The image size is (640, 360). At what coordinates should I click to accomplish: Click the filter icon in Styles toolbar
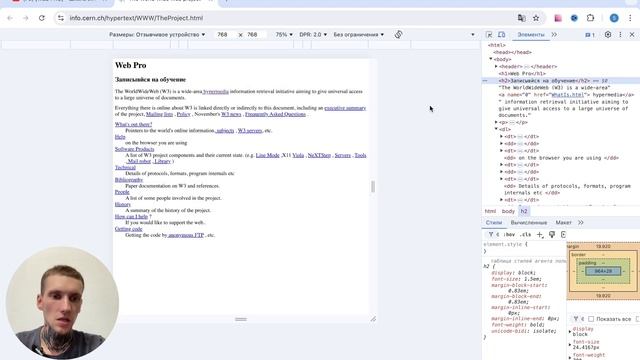tap(491, 234)
